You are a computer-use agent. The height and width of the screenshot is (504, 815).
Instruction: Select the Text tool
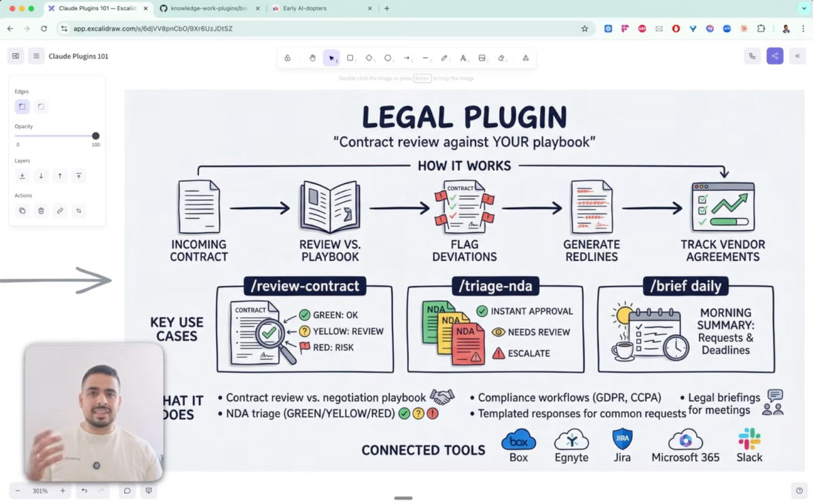(463, 58)
